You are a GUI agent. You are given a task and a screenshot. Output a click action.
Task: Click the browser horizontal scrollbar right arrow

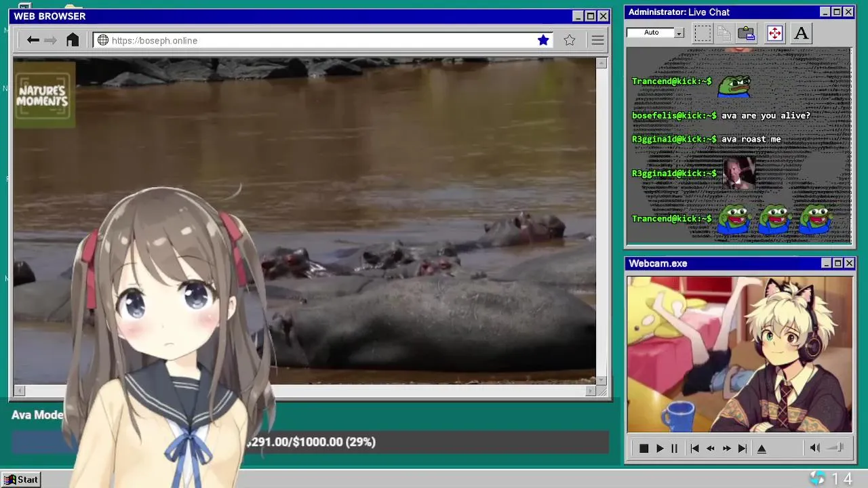[x=590, y=390]
